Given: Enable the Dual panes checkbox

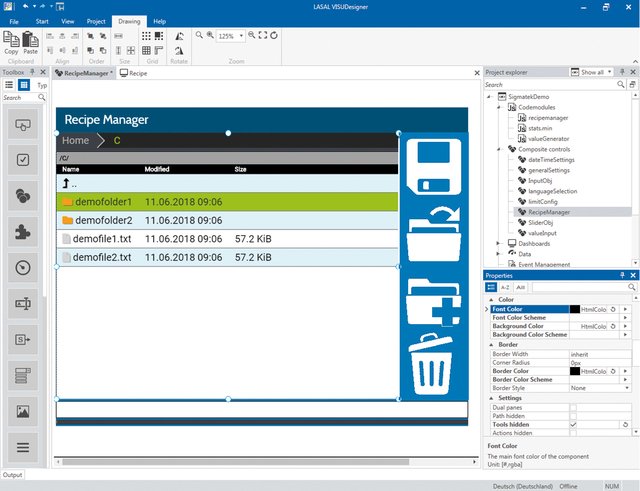Looking at the screenshot, I should coord(573,407).
